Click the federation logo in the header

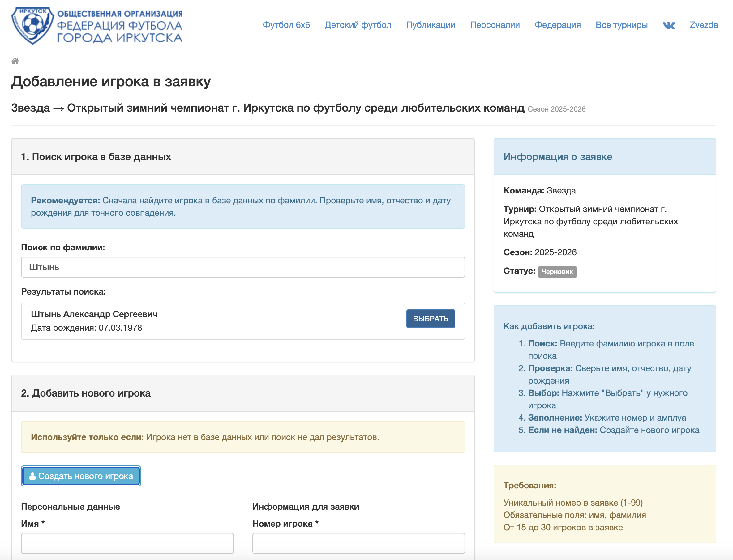[x=97, y=26]
